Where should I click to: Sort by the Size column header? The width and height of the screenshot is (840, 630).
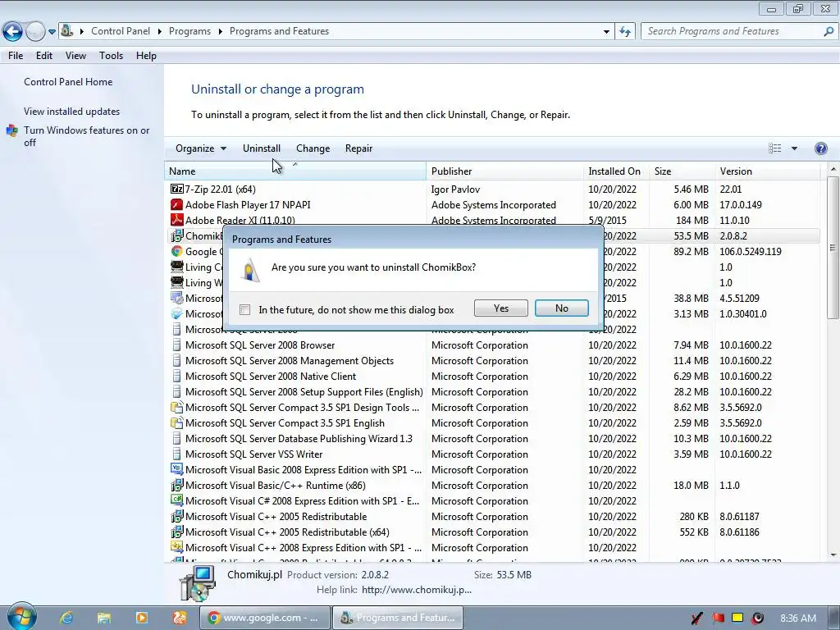(682, 171)
